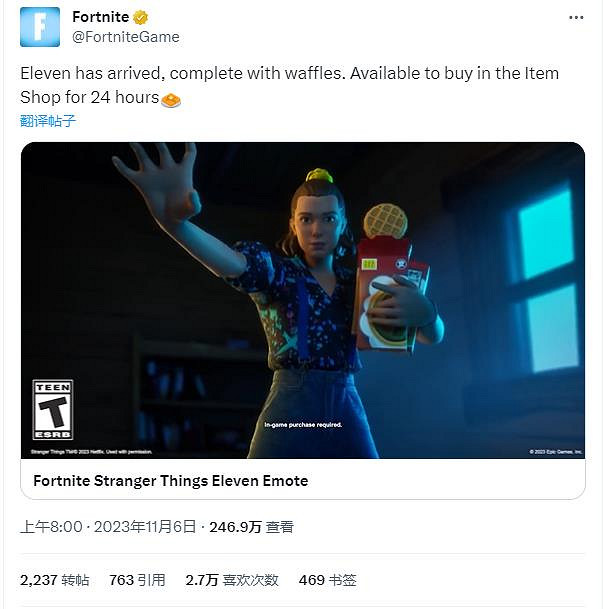Click the tweet text about Eleven's arrival
603x609 pixels.
288,74
